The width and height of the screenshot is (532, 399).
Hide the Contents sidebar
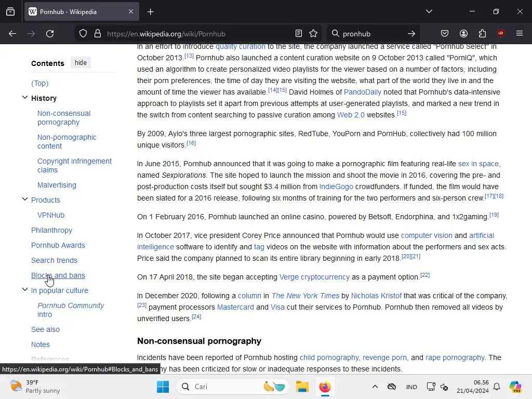click(81, 63)
